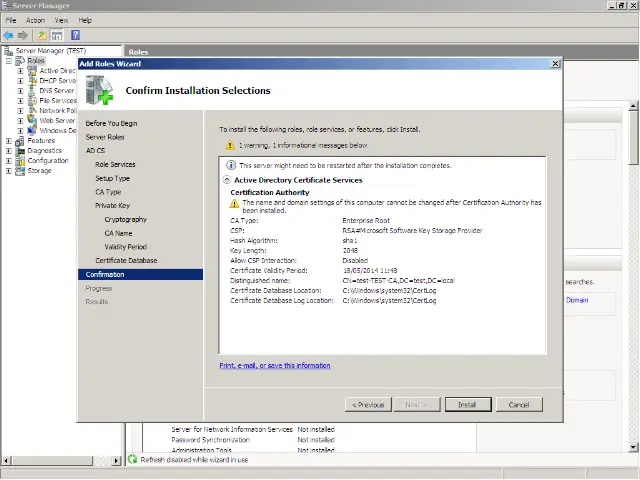Screen dimensions: 640x480
Task: Expand the Configuration tree node
Action: 9,161
